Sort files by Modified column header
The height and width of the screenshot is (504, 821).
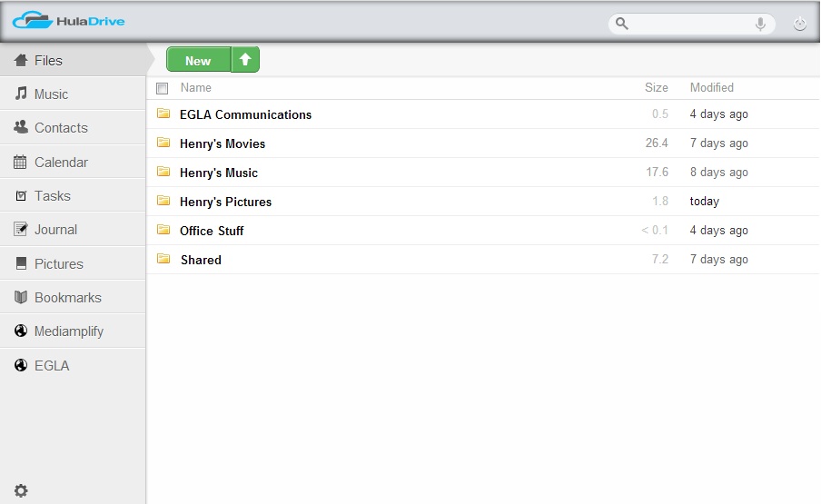coord(711,88)
